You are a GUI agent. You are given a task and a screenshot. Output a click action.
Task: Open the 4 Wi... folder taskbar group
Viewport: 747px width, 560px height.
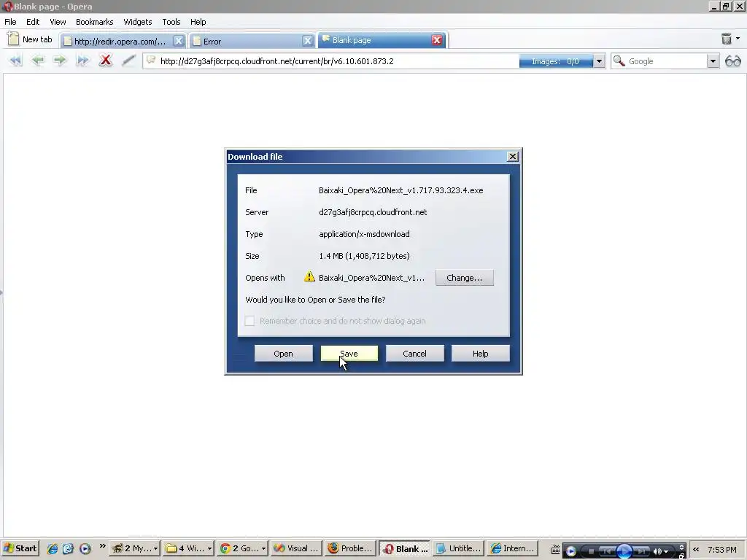tap(188, 548)
